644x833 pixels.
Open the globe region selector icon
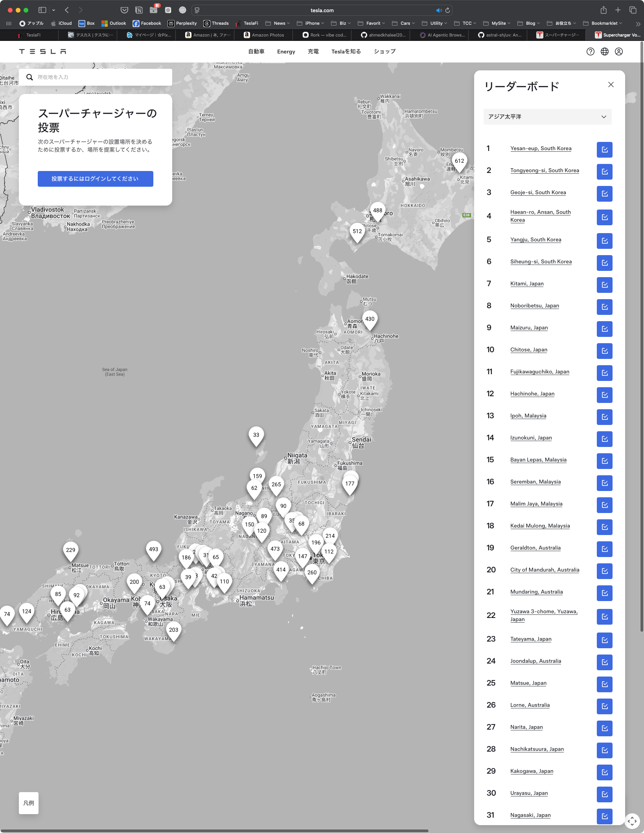click(x=604, y=51)
